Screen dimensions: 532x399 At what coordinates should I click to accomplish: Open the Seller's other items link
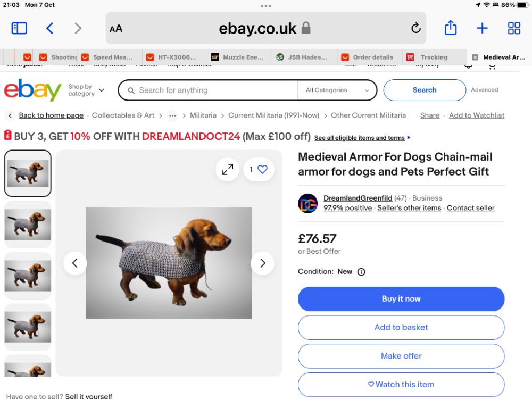409,208
